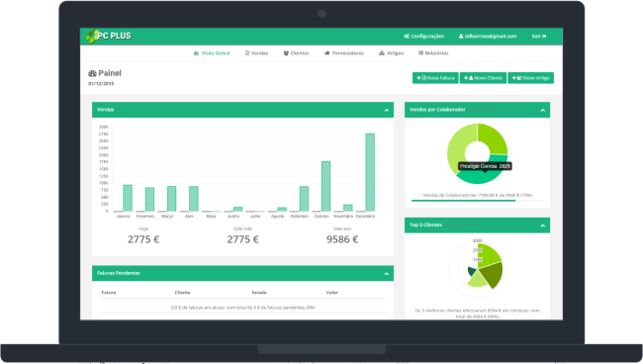Click the Faturas Pendentes panel title
The width and height of the screenshot is (643, 364).
pyautogui.click(x=119, y=273)
